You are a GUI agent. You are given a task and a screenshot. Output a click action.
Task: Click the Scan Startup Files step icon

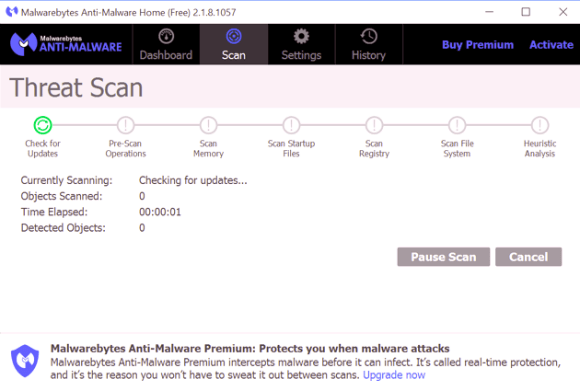[x=291, y=125]
